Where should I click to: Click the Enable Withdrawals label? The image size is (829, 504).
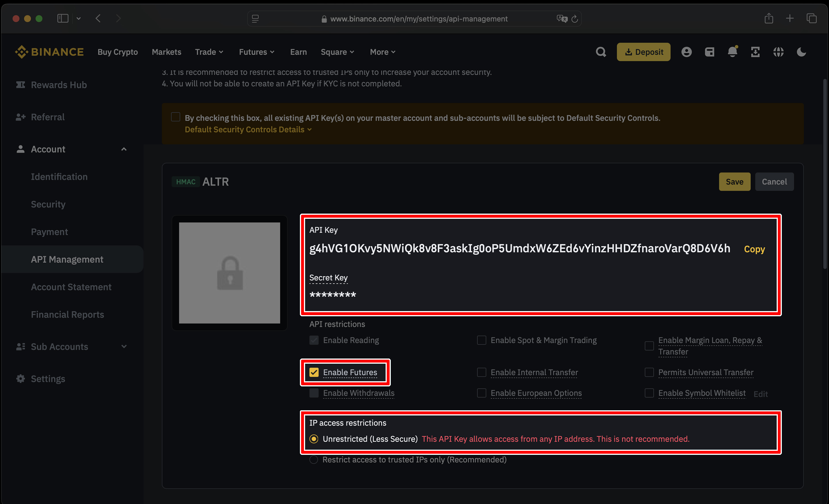359,393
